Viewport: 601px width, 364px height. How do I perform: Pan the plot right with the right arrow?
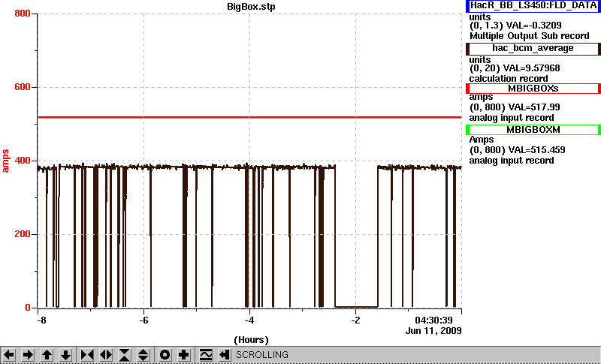(x=28, y=355)
